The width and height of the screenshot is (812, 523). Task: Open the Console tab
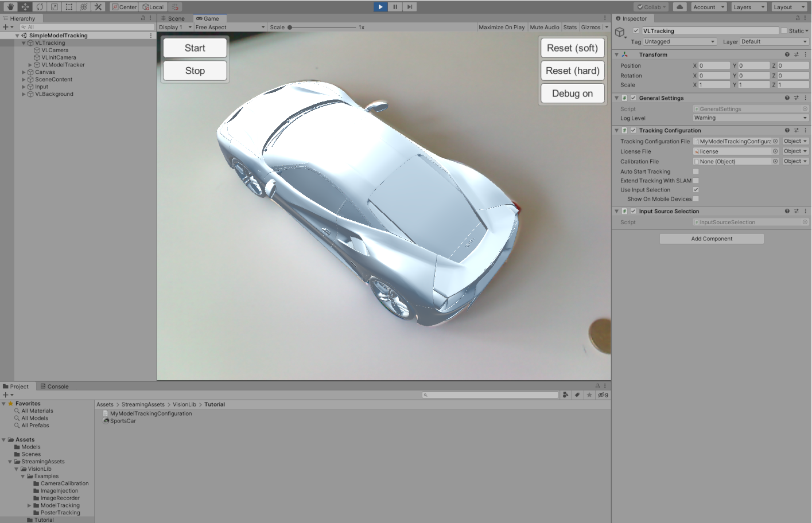point(55,387)
